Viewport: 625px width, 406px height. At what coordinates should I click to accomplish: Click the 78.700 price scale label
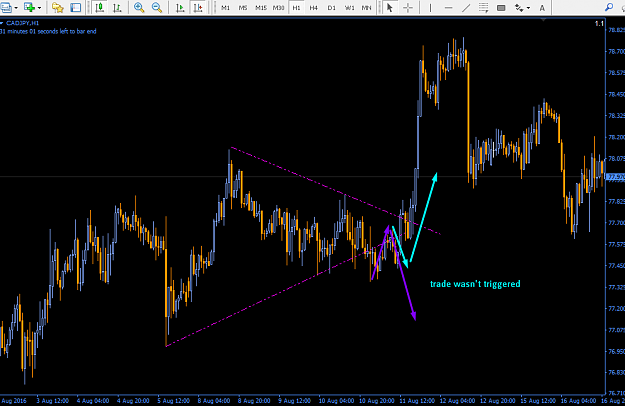(x=616, y=51)
